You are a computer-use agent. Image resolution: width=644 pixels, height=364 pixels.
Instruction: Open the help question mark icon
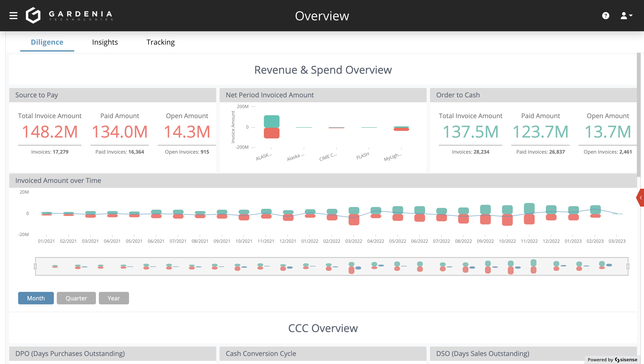[x=606, y=16]
